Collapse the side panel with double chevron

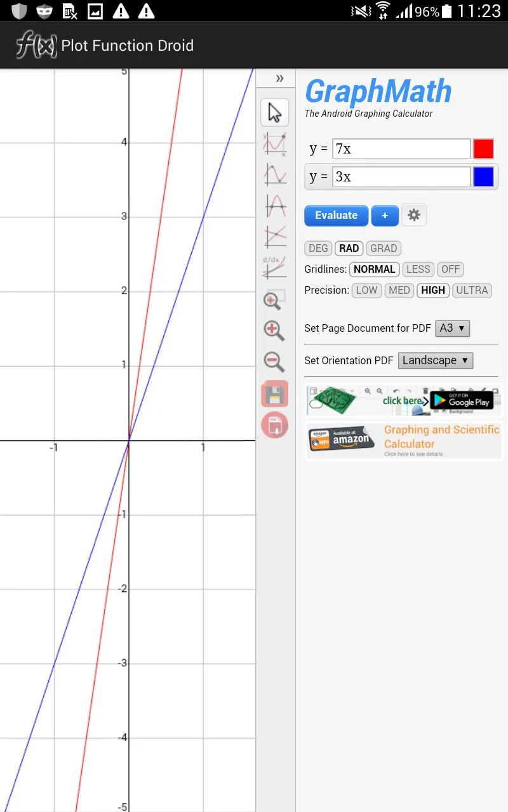(279, 79)
